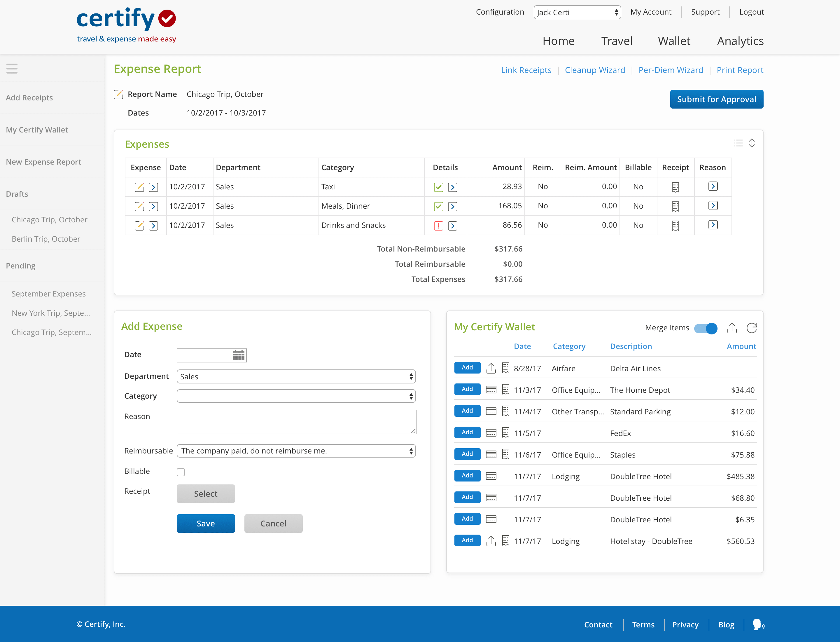Export wallet items with the upload icon
Viewport: 840px width, 642px height.
(732, 328)
